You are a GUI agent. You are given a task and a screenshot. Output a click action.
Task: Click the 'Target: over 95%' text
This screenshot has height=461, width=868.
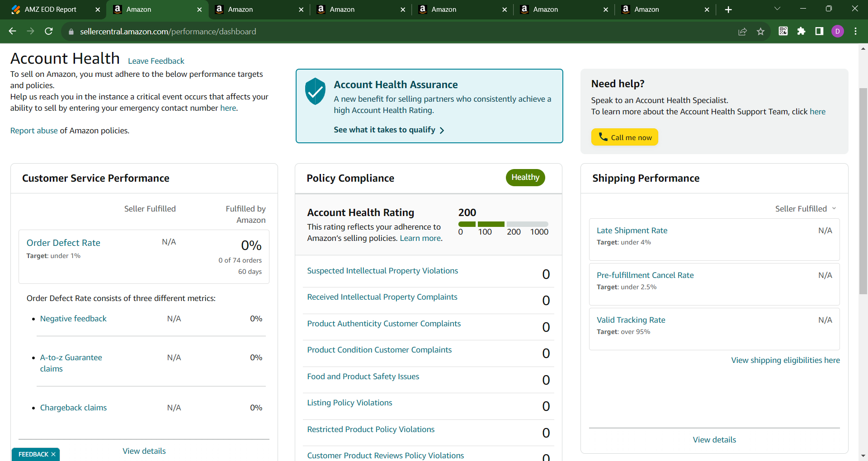click(623, 332)
